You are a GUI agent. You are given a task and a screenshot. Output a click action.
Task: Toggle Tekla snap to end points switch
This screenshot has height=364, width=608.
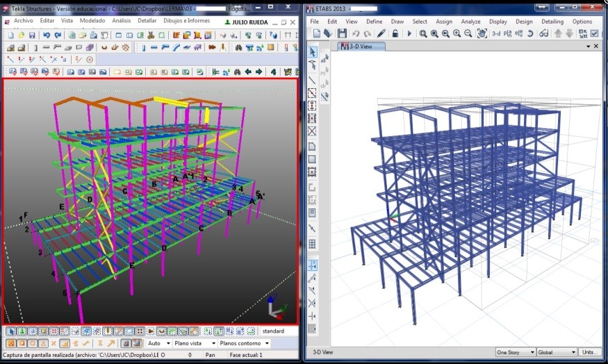22,343
